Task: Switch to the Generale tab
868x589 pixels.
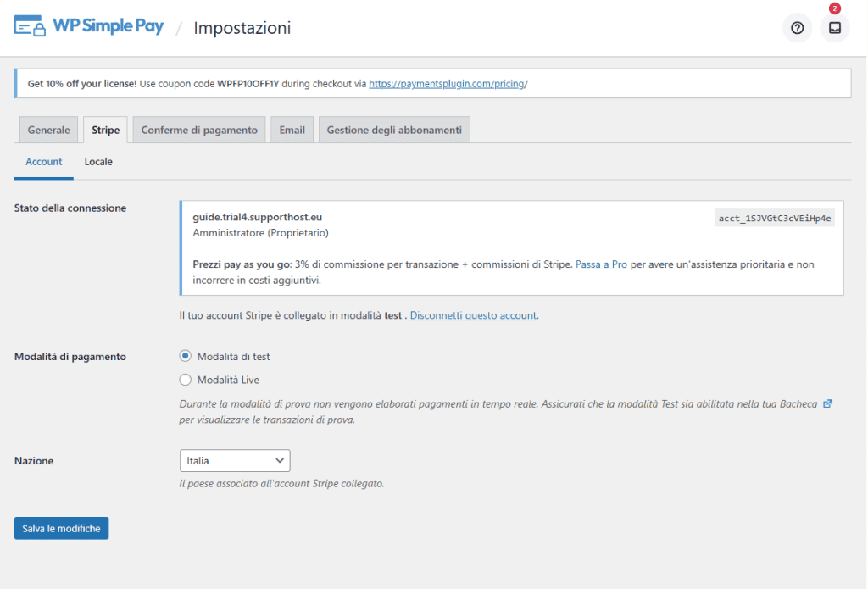Action: tap(48, 129)
